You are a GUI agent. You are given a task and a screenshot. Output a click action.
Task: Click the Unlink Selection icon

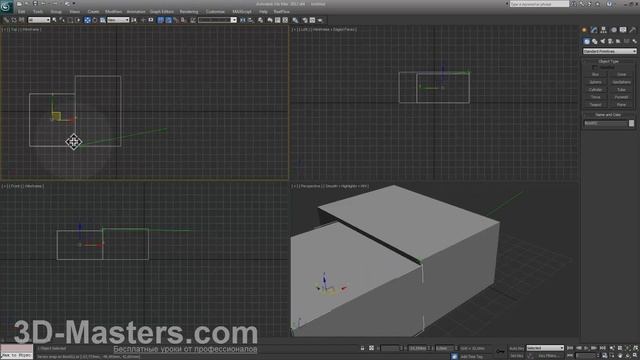click(x=13, y=20)
